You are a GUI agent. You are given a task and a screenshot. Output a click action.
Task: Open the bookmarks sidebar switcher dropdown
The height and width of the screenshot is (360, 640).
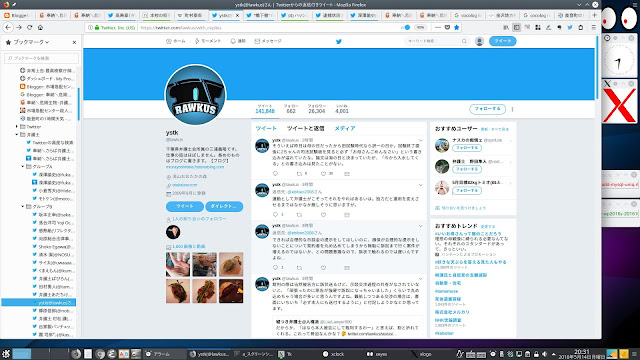click(x=31, y=42)
